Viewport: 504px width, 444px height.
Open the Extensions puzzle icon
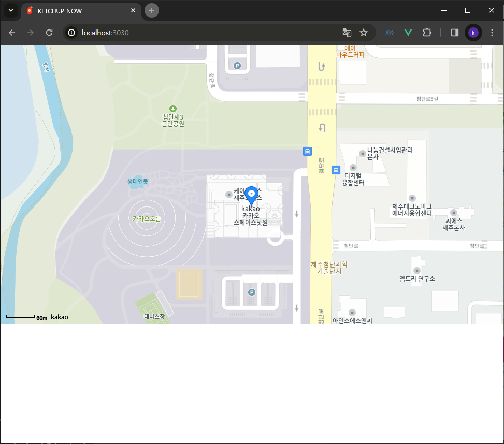pyautogui.click(x=427, y=33)
